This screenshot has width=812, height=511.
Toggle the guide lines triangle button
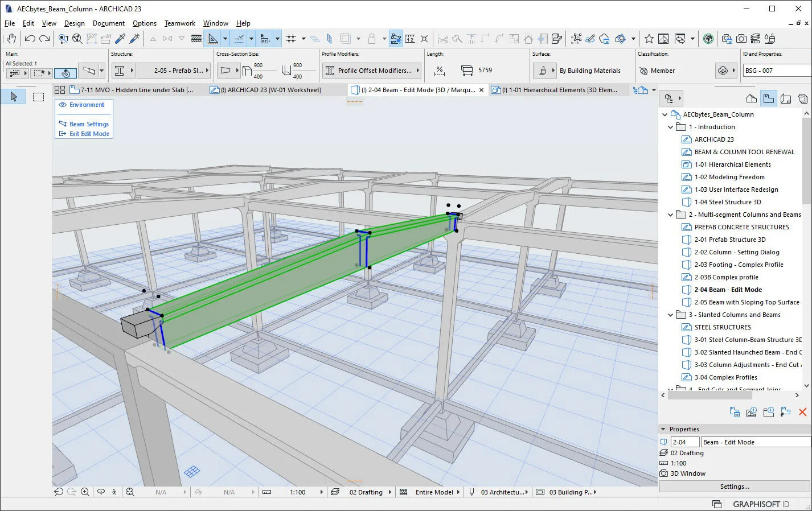coord(213,39)
